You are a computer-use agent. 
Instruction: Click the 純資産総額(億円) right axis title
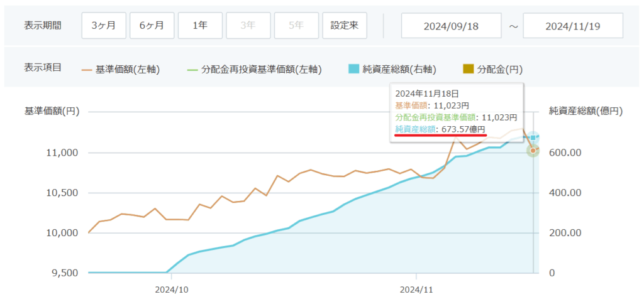pos(586,111)
